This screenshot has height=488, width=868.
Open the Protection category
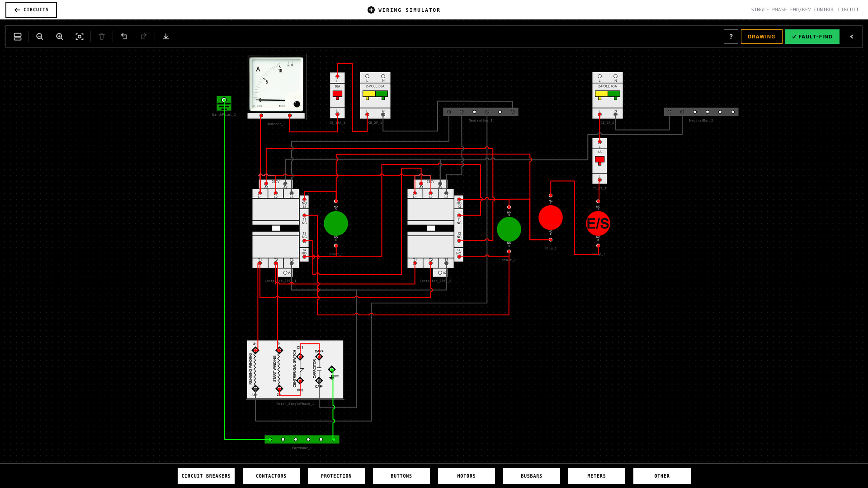336,476
